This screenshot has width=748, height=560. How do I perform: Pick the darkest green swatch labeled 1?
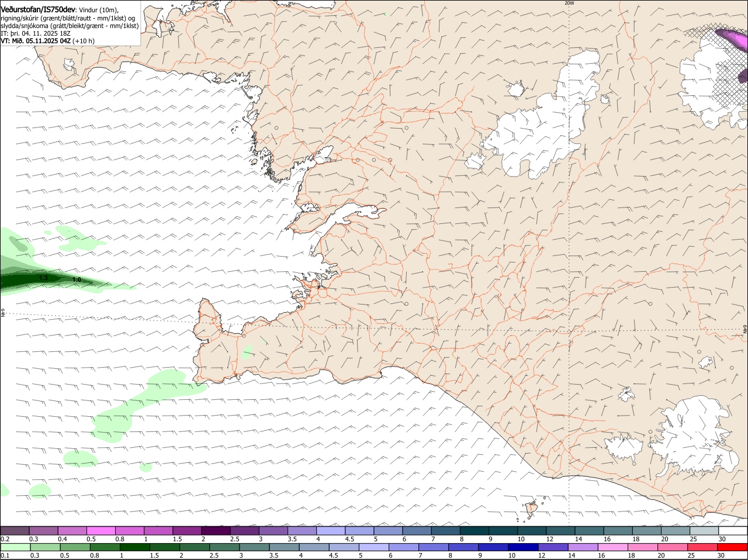(x=134, y=547)
